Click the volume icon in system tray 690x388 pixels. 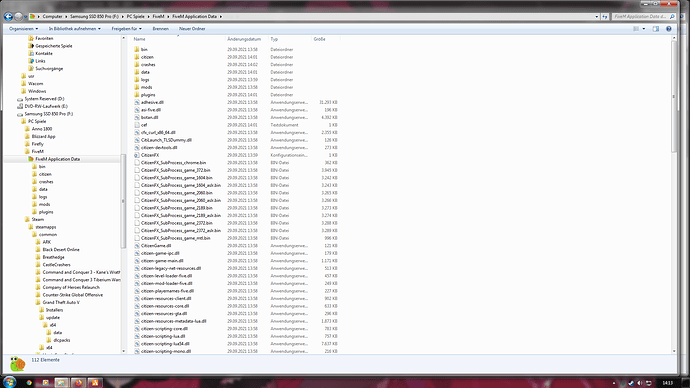point(640,383)
